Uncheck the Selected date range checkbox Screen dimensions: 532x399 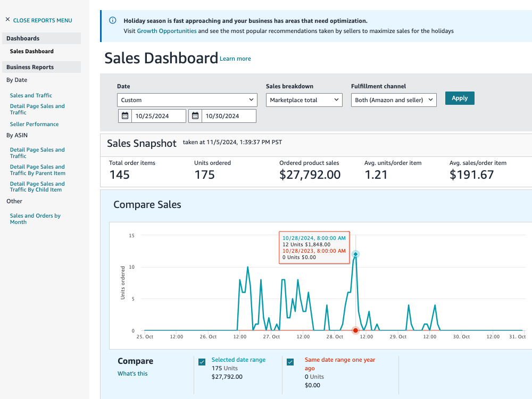pyautogui.click(x=202, y=362)
